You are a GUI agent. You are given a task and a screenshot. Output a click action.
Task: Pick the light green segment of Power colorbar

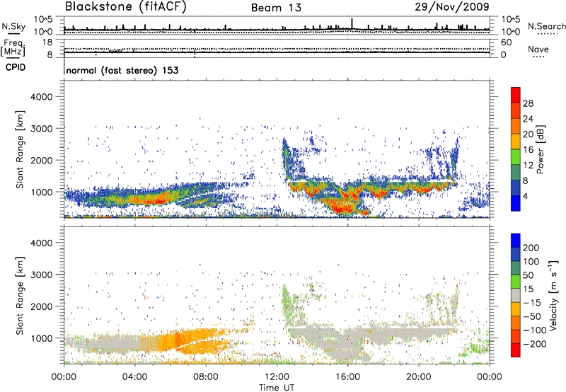pos(516,157)
